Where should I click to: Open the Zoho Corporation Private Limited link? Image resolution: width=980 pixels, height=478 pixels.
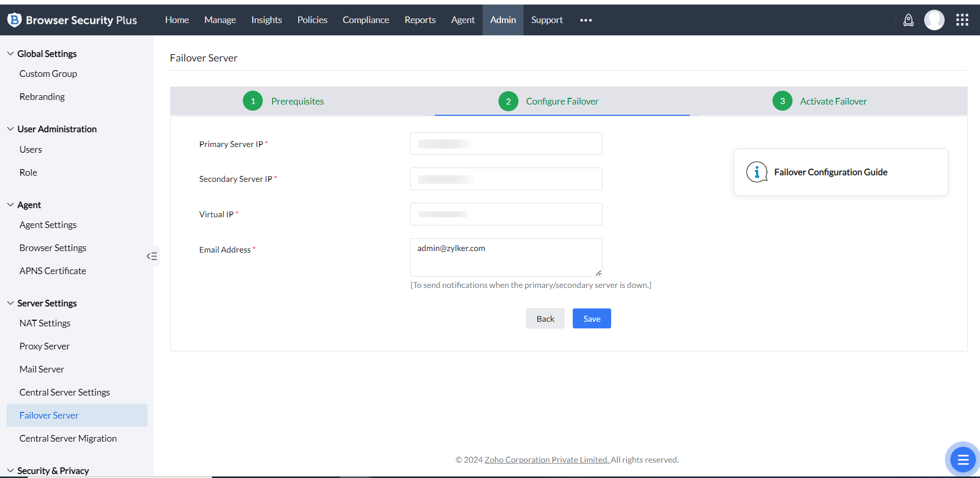click(546, 460)
